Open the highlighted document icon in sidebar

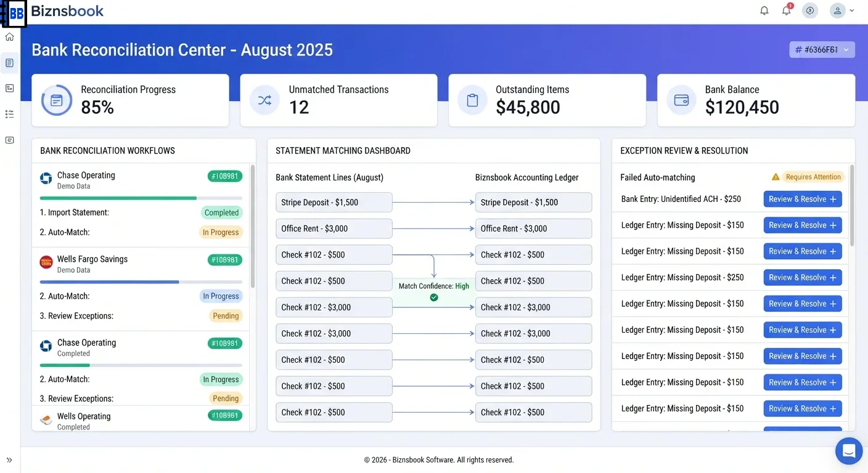tap(10, 63)
